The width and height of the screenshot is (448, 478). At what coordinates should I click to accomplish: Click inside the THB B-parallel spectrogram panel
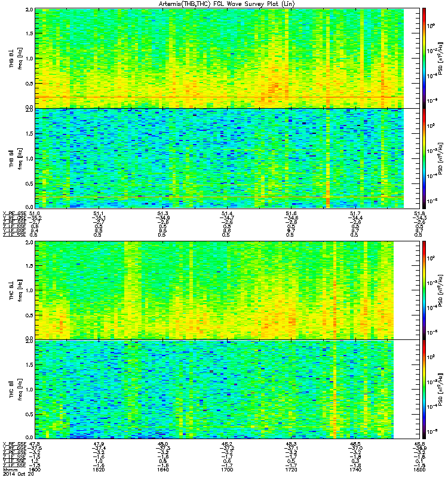tap(219, 158)
